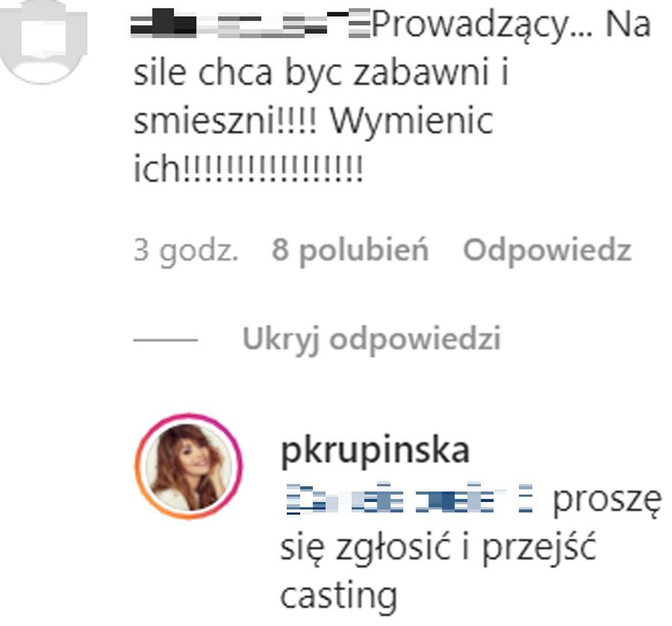Click the word proszę in the reply
Viewport: 672px width, 626px height.
point(607,501)
